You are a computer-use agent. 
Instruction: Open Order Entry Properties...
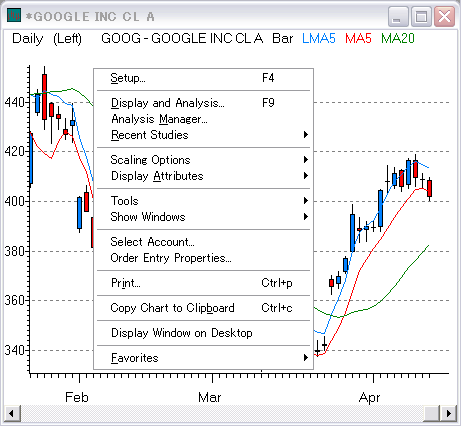click(203, 258)
